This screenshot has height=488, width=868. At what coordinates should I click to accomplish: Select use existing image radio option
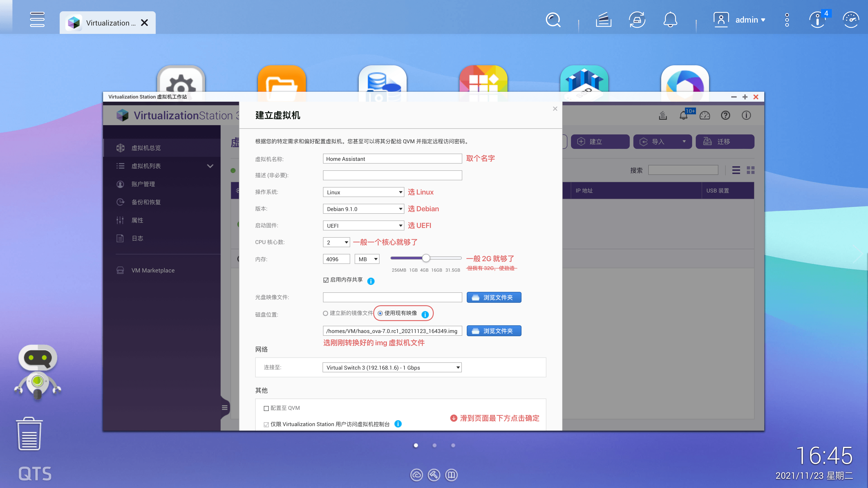(380, 313)
